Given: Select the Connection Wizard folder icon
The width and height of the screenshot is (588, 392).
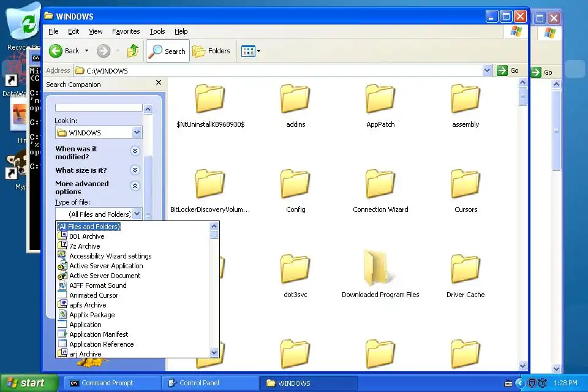Looking at the screenshot, I should coord(380,183).
